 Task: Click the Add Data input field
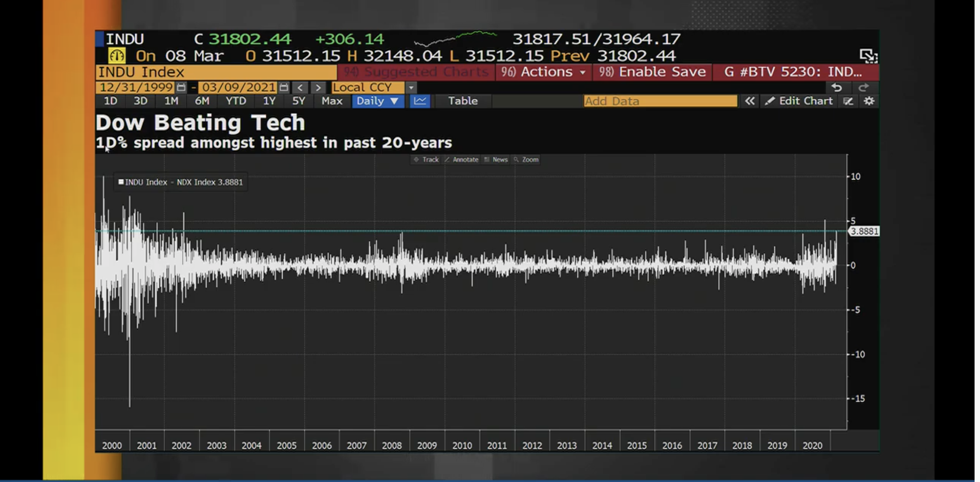[x=660, y=101]
